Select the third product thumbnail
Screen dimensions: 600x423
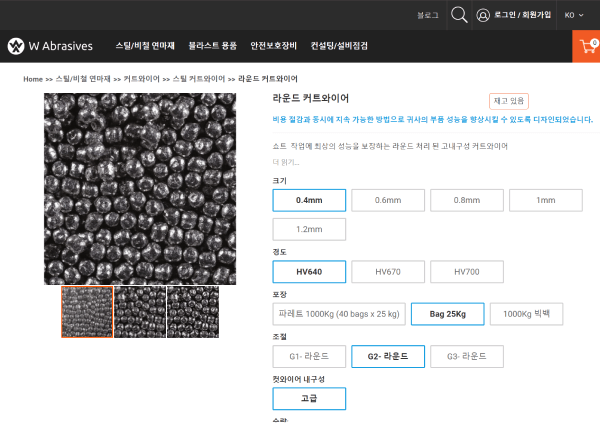click(193, 310)
